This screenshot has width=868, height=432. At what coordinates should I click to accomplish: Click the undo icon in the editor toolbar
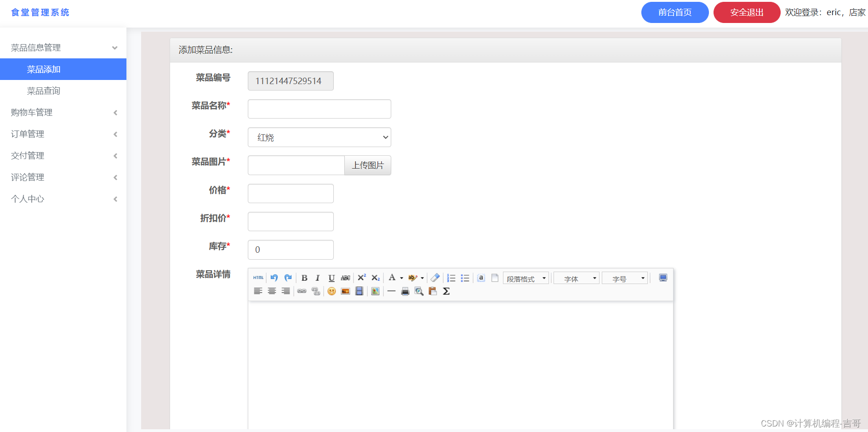pyautogui.click(x=274, y=278)
